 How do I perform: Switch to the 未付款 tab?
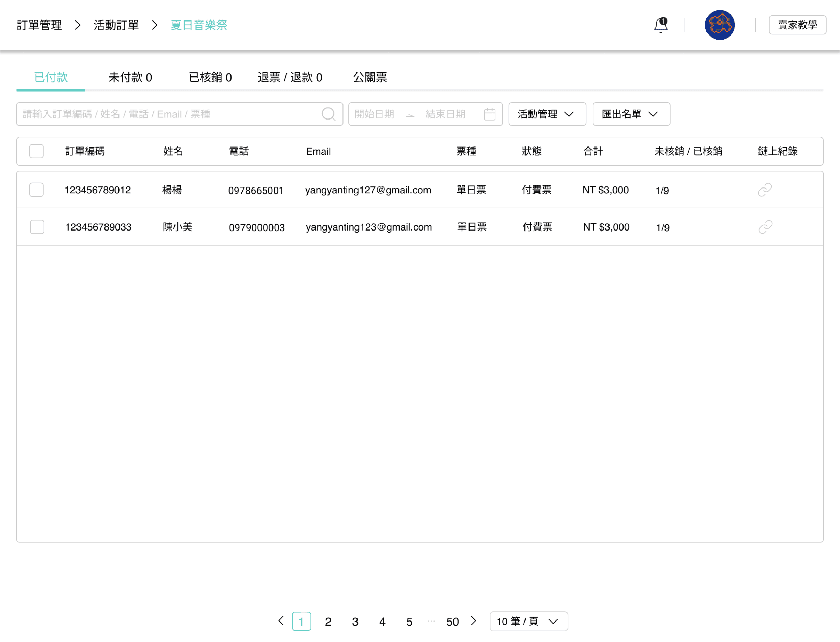130,78
